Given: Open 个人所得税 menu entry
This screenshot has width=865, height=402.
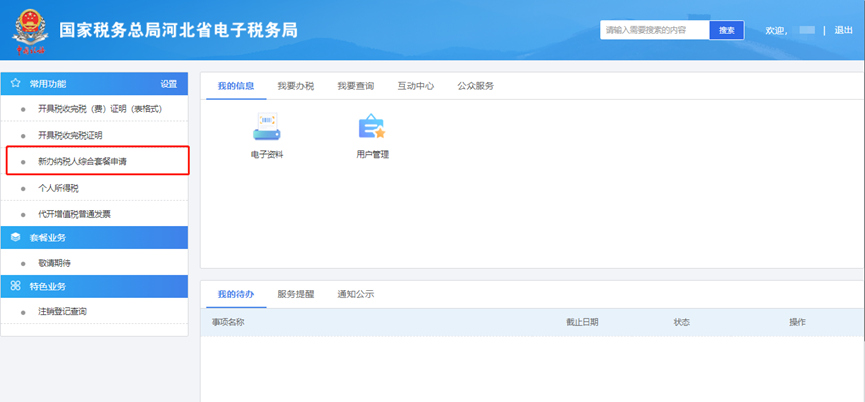Looking at the screenshot, I should click(58, 189).
